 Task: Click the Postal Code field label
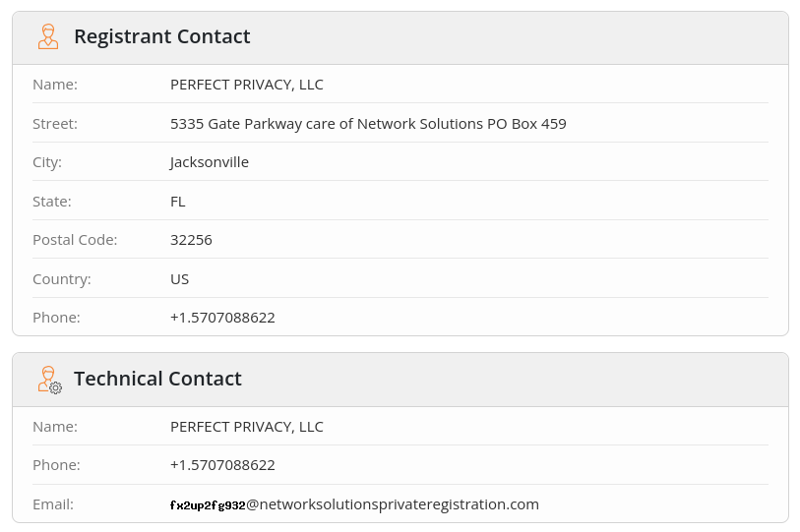75,240
